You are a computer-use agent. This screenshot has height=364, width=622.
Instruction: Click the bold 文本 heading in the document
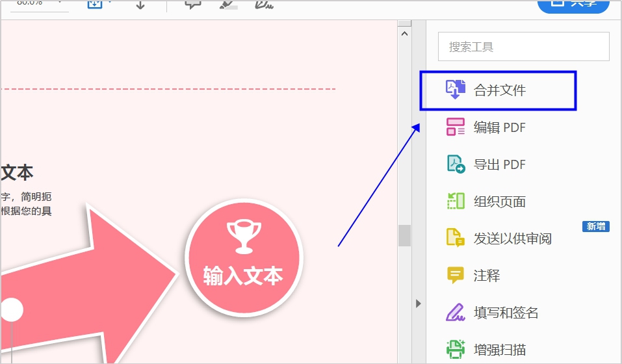click(17, 172)
